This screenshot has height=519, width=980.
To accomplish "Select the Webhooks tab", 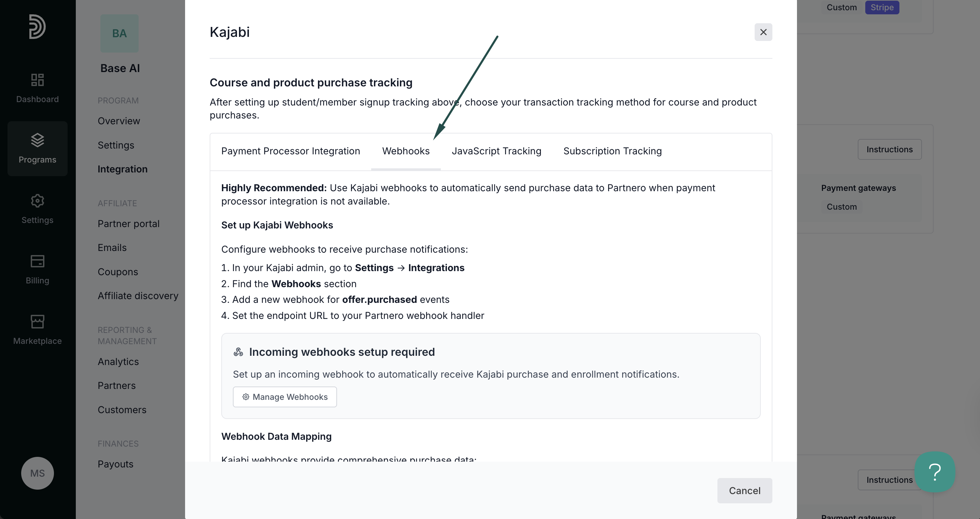I will [406, 151].
